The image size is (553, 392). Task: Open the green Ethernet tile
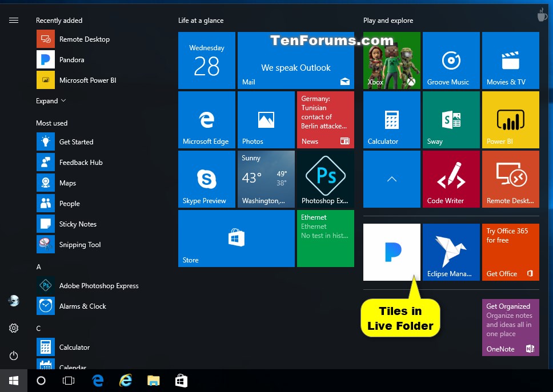pos(326,239)
